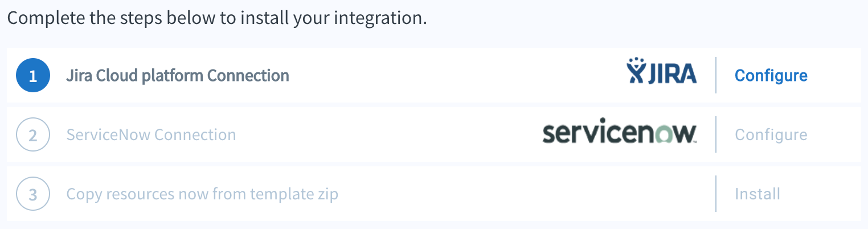Click the ServiceNow logo
The height and width of the screenshot is (229, 868).
620,133
